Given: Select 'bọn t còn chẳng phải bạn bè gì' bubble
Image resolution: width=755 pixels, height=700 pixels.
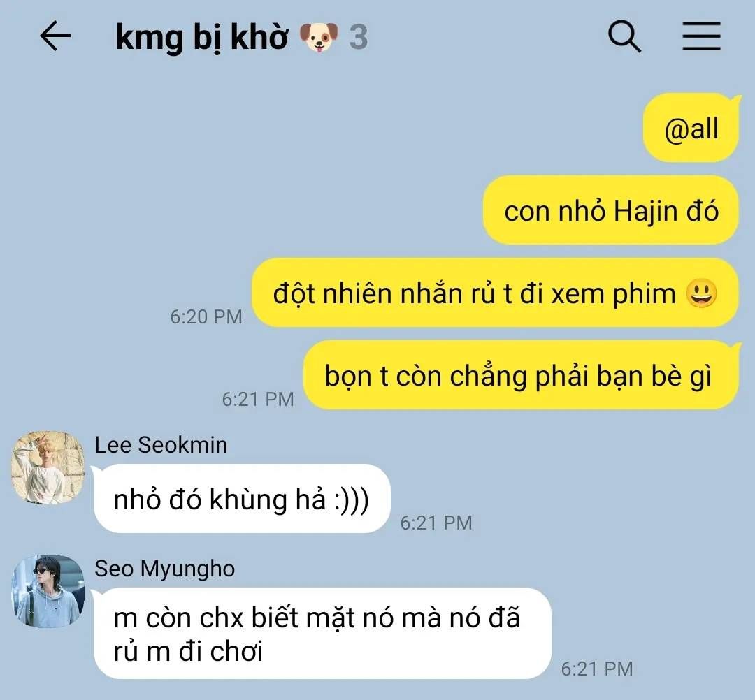Looking at the screenshot, I should [522, 375].
